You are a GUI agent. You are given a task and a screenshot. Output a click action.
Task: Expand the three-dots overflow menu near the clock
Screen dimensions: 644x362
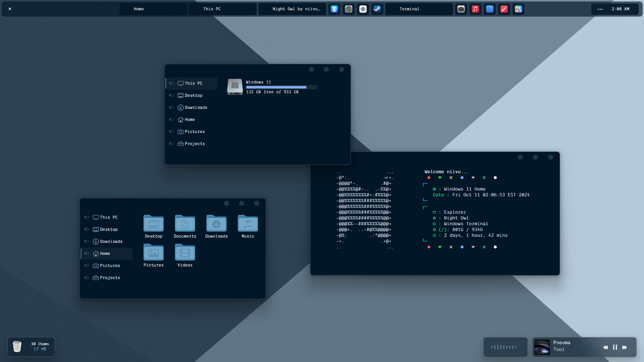[x=600, y=9]
